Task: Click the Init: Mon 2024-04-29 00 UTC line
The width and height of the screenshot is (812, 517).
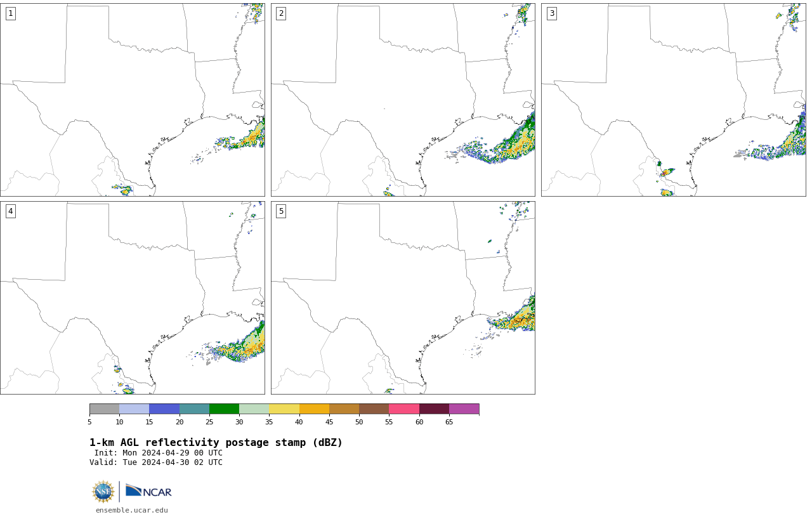Action: click(x=159, y=453)
